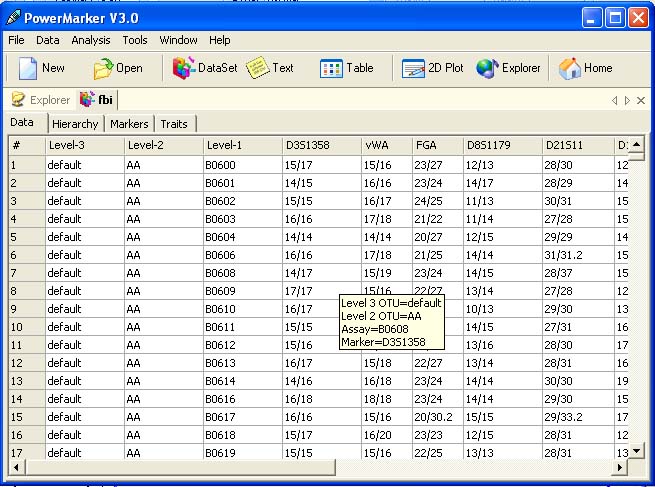655x487 pixels.
Task: Click the Explorer globe toolbar icon
Action: tap(487, 68)
